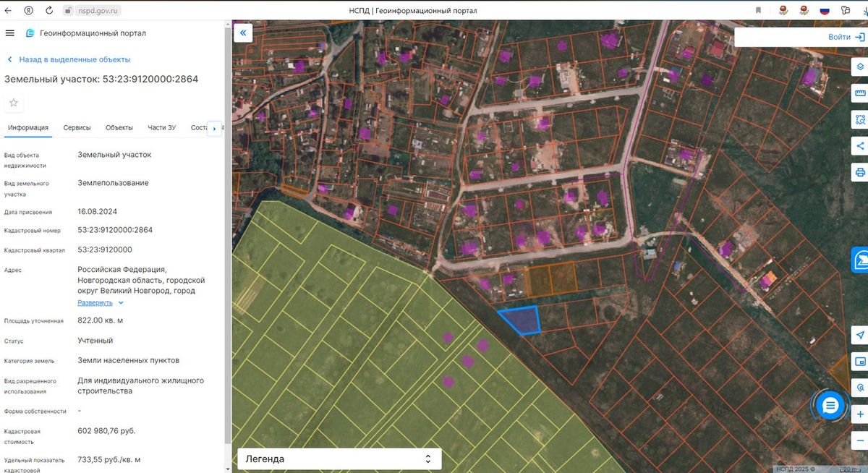Click the cadastral quarter 53:23:9120000 value

(x=105, y=250)
